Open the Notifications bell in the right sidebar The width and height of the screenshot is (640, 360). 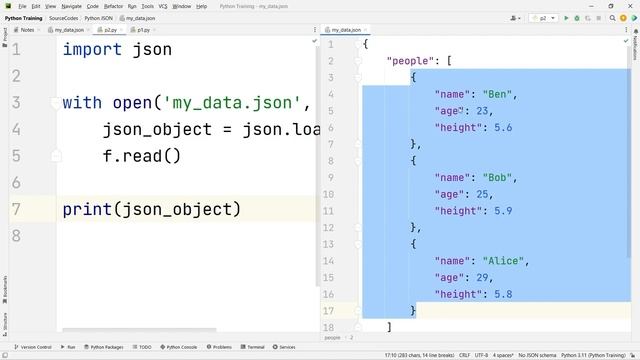click(636, 31)
